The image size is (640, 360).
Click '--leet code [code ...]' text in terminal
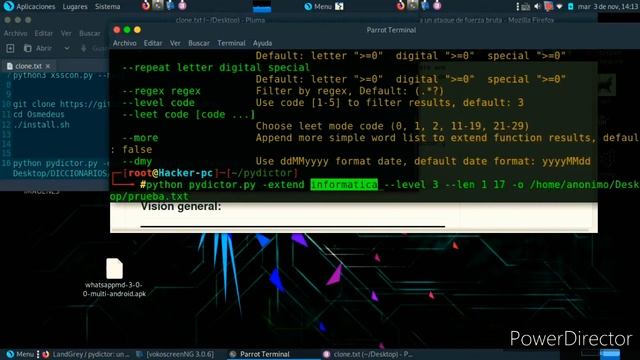click(189, 114)
